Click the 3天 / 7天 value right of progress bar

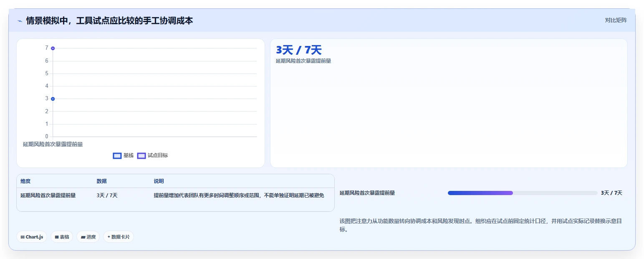611,193
